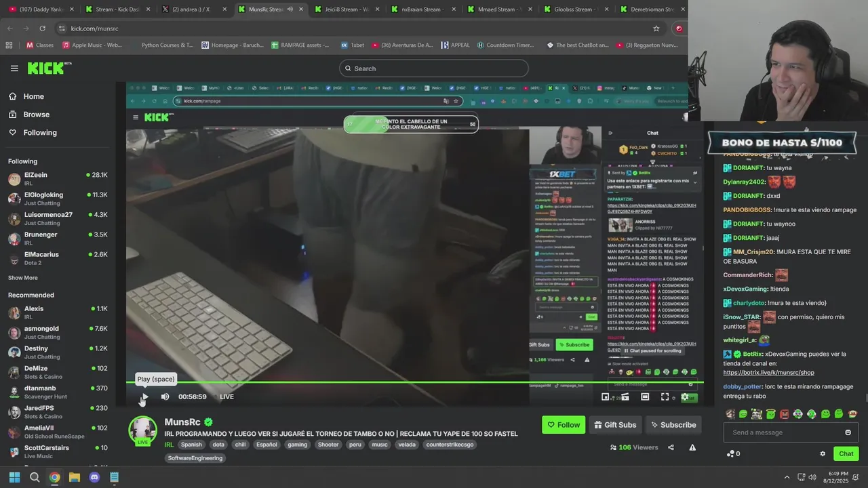This screenshot has height=488, width=868.
Task: Open the Kick hamburger menu
Action: [x=14, y=68]
